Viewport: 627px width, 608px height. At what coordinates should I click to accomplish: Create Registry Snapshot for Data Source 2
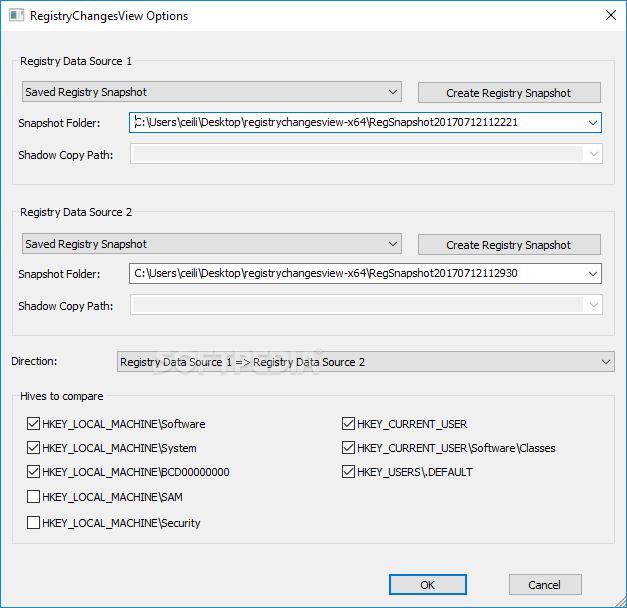tap(509, 244)
